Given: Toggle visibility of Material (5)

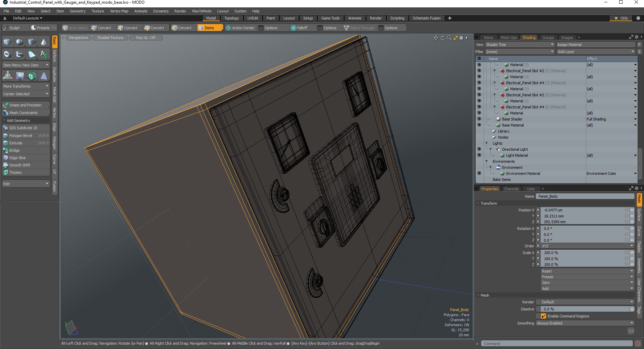Looking at the screenshot, I should (479, 65).
